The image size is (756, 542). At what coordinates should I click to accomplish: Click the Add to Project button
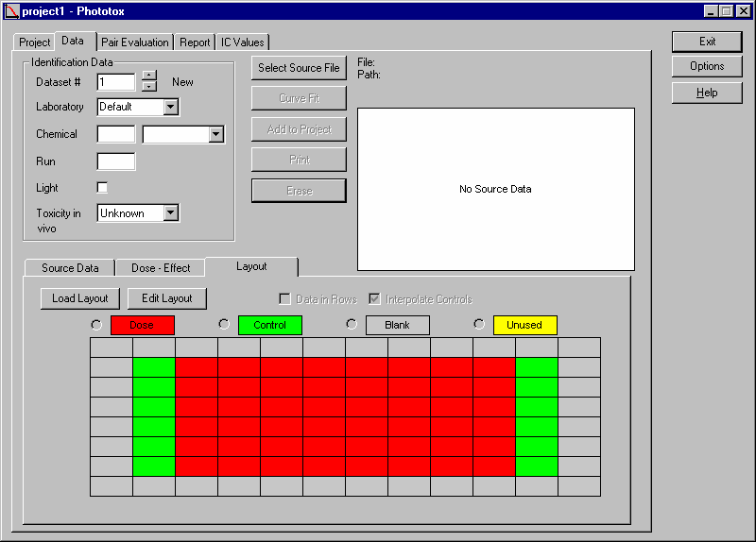pyautogui.click(x=299, y=129)
